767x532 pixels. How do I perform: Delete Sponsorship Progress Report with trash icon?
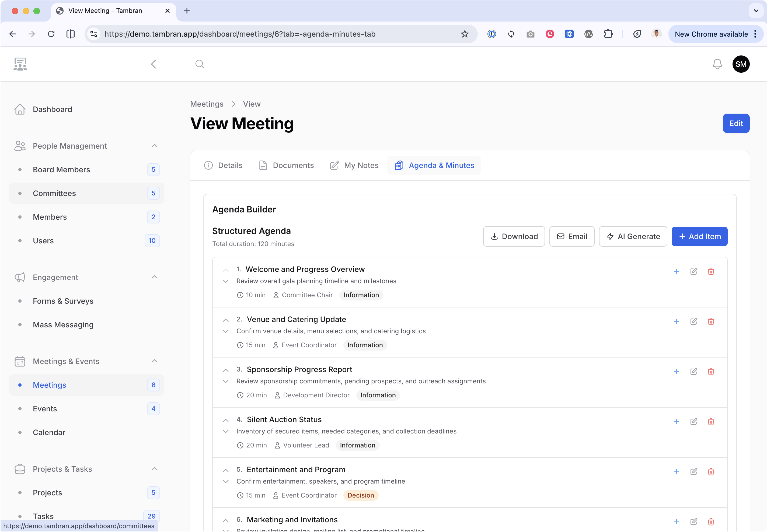711,371
